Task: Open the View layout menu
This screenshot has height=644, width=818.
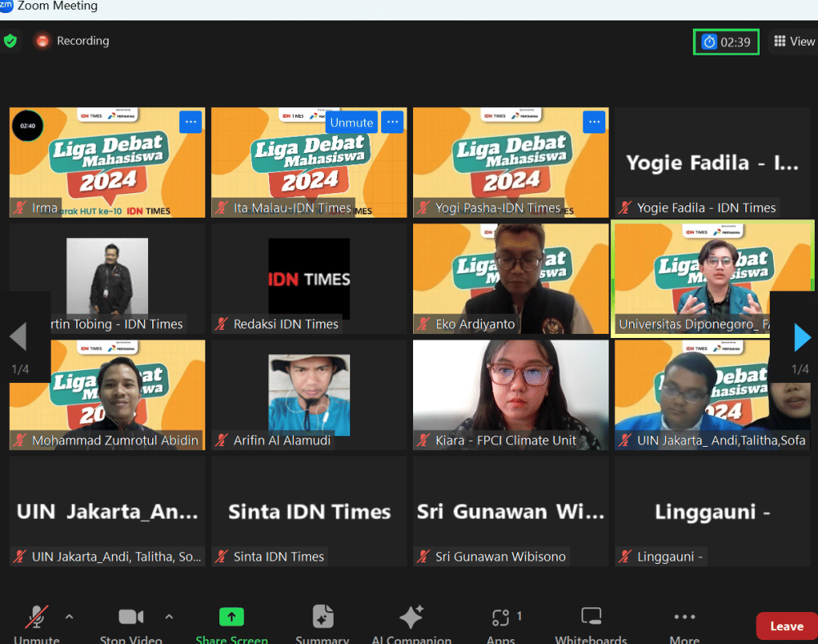Action: pos(793,40)
